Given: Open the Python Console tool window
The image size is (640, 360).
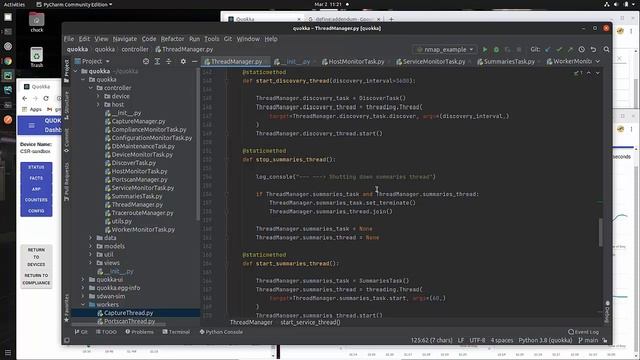Looking at the screenshot, I should [221, 332].
